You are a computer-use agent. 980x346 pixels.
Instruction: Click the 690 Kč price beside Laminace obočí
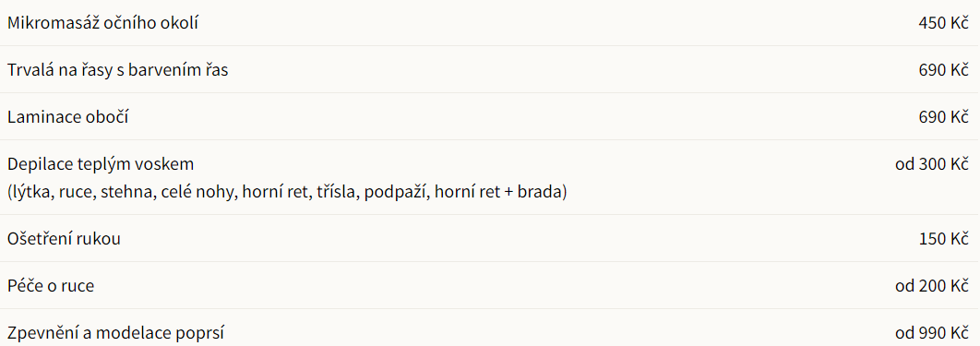(x=943, y=117)
